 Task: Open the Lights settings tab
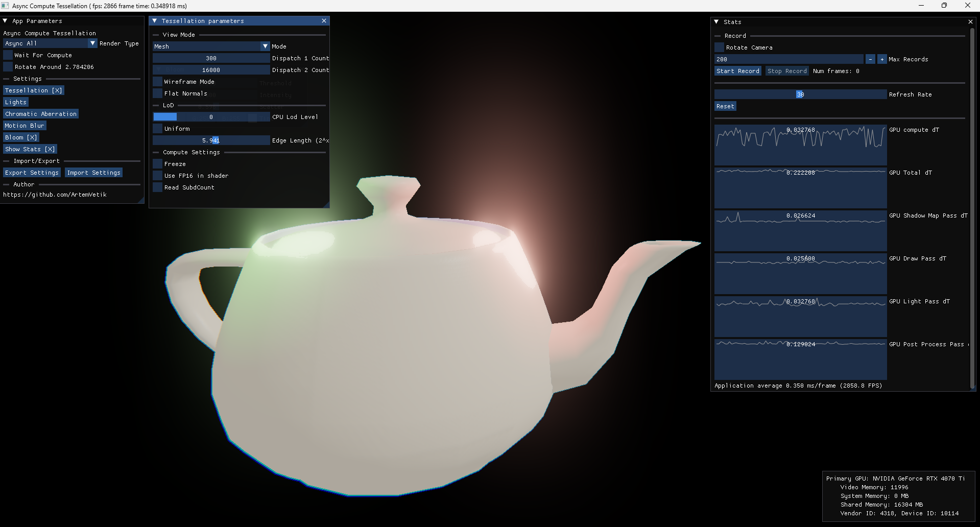point(16,102)
